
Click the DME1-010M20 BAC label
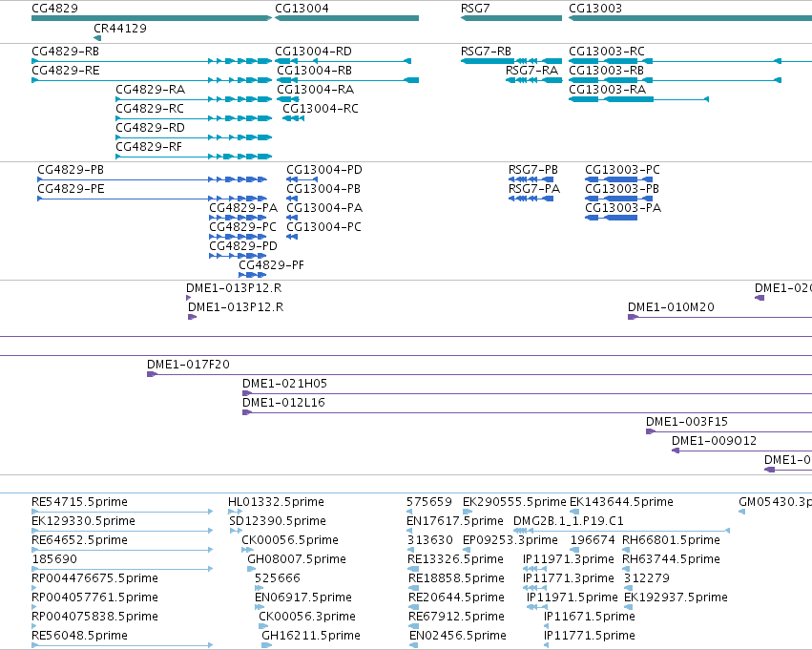pyautogui.click(x=671, y=307)
